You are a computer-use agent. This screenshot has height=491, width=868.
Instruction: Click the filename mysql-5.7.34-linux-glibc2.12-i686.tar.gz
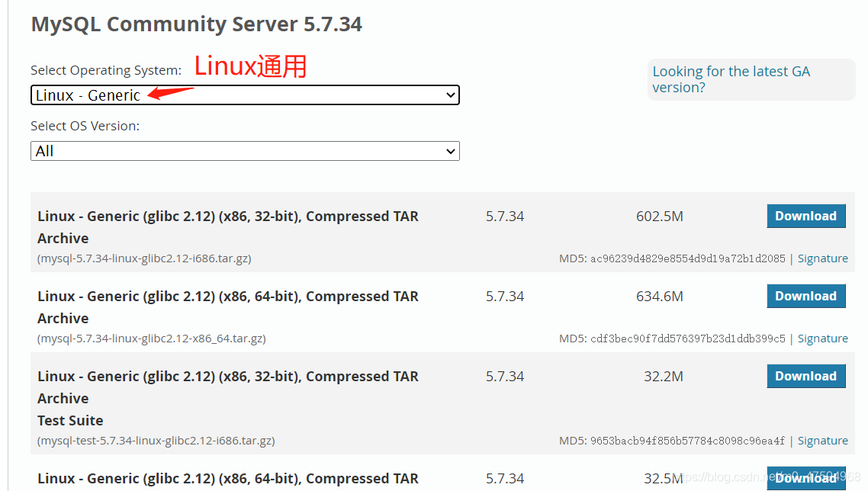point(144,258)
